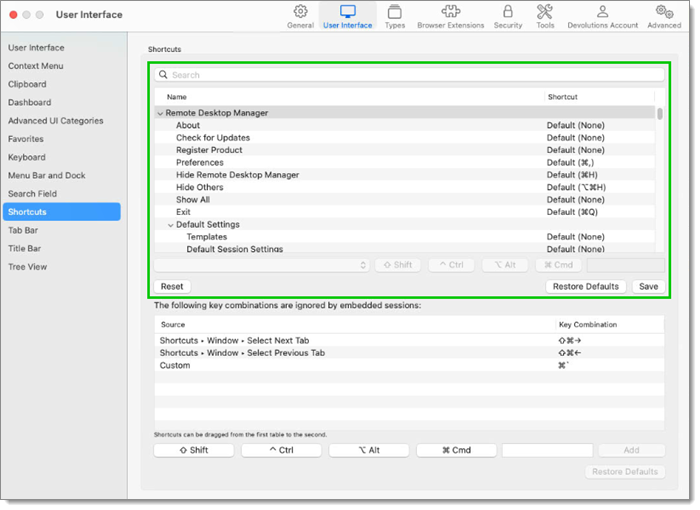Select the Select Previous Tab row
Image resolution: width=700 pixels, height=510 pixels.
pos(409,353)
